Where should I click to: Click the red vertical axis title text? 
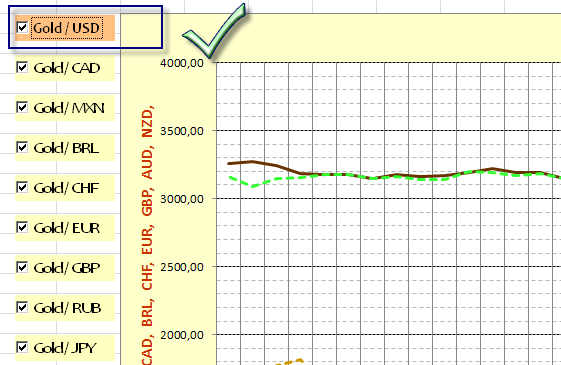pyautogui.click(x=147, y=235)
